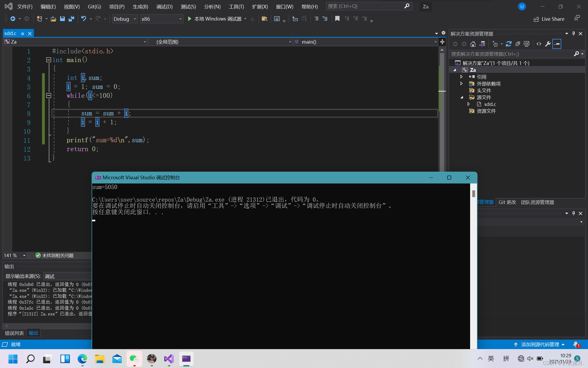Screen dimensions: 588x368
Task: Expand the 外部依赖项 tree node
Action: coord(461,84)
